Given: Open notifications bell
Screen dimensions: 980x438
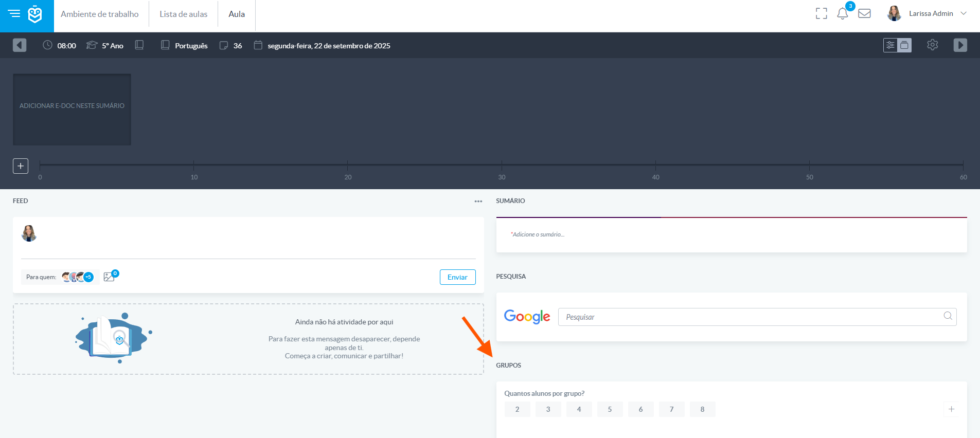Looking at the screenshot, I should pyautogui.click(x=843, y=14).
